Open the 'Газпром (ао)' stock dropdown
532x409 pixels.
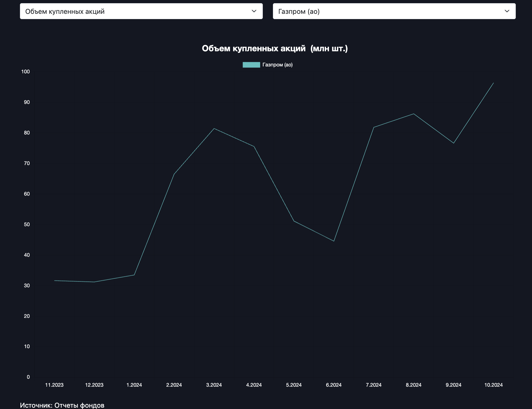[x=394, y=11]
